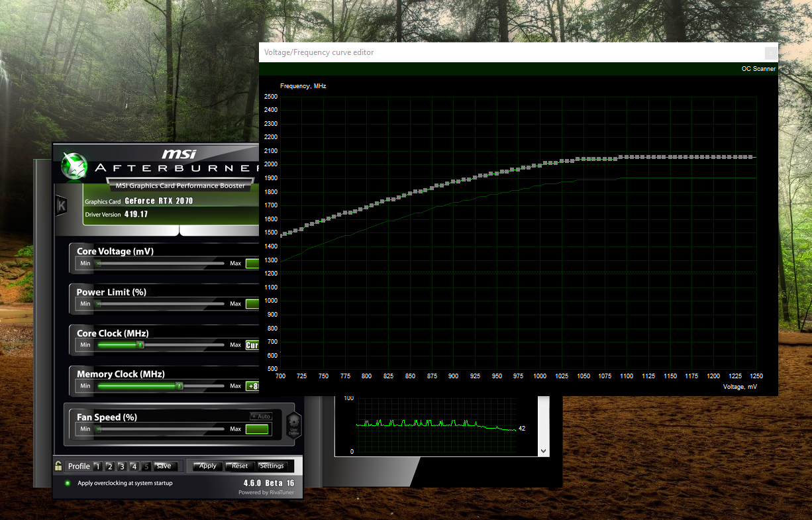The height and width of the screenshot is (520, 812).
Task: Select profile slot 1
Action: 97,466
